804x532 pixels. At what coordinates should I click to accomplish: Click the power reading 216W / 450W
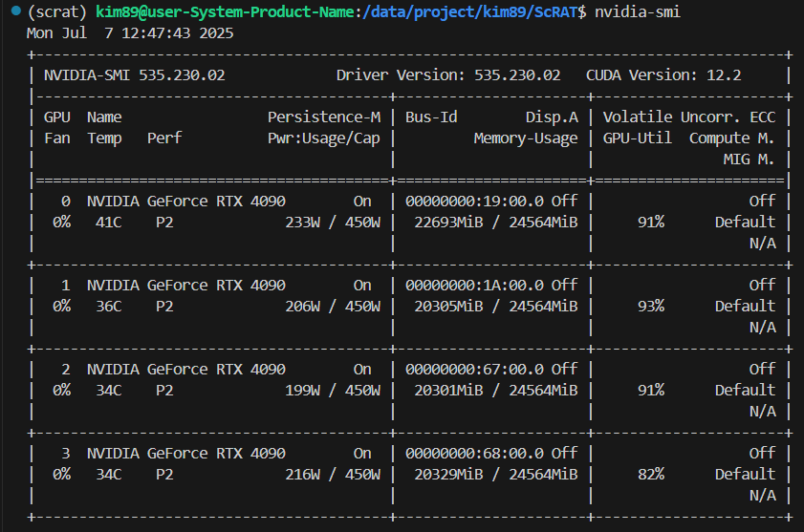(333, 475)
